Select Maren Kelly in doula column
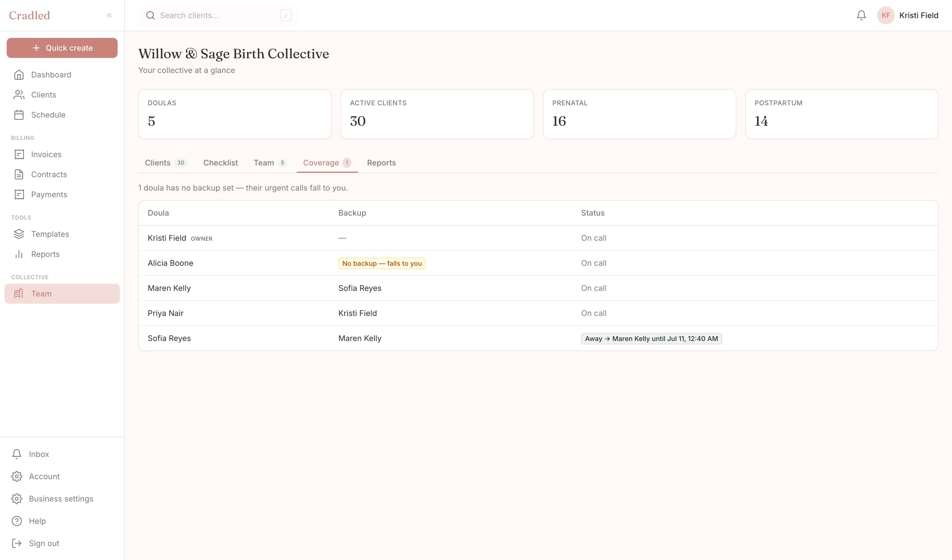 click(x=169, y=288)
